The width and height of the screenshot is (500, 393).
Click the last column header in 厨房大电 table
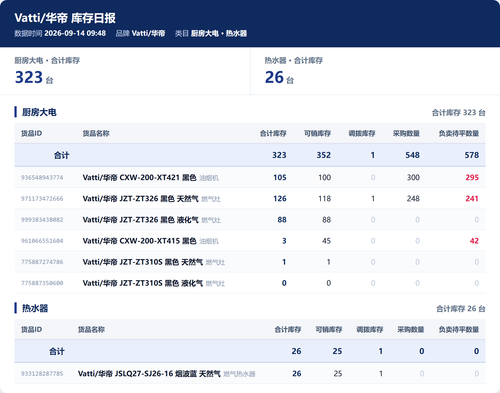coord(459,133)
